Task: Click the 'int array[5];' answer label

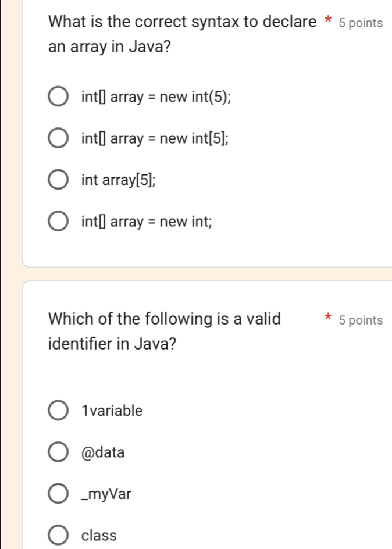Action: [118, 180]
